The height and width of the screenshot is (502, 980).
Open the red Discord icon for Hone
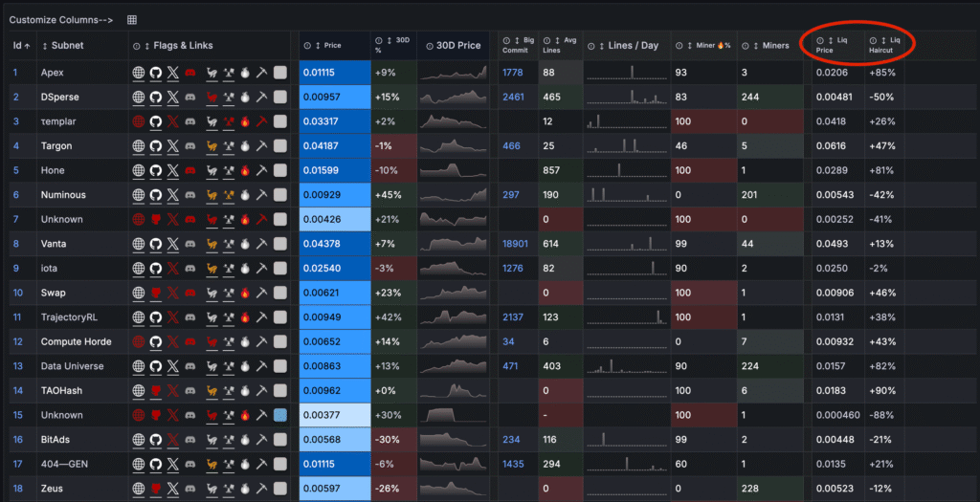pos(189,170)
